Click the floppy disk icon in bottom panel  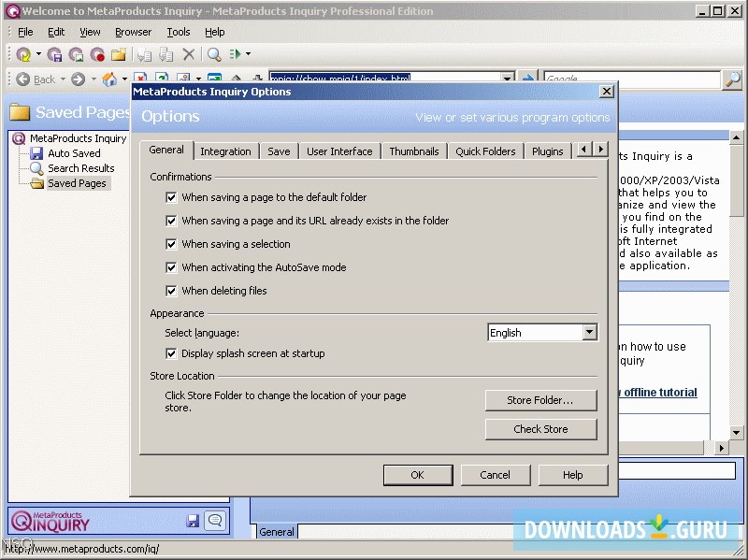[194, 519]
